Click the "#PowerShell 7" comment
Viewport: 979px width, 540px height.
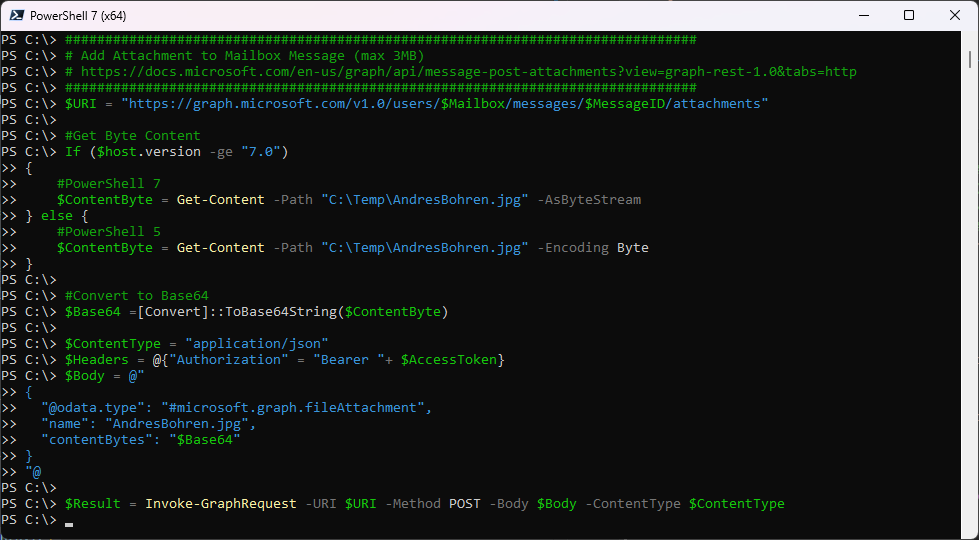[x=109, y=184]
